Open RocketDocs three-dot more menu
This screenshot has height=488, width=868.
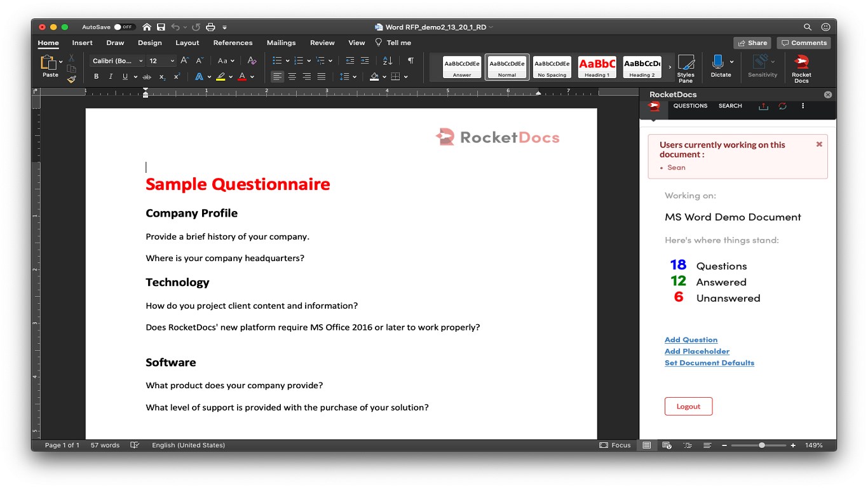click(x=803, y=106)
